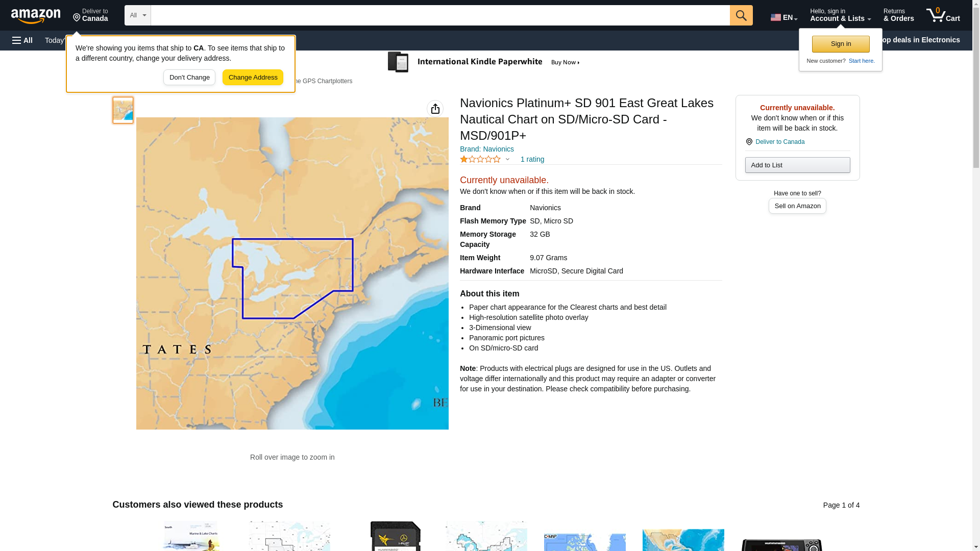Click the search magnifier button
This screenshot has width=980, height=551.
coord(741,15)
